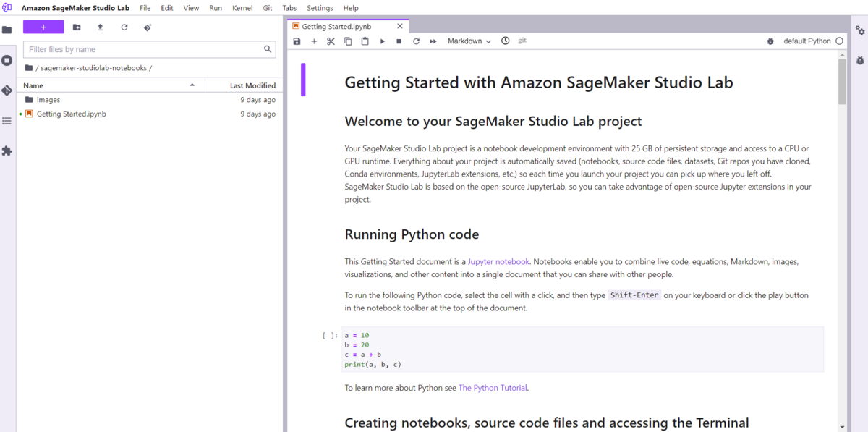Click the "Running Python code" heading

tap(412, 234)
